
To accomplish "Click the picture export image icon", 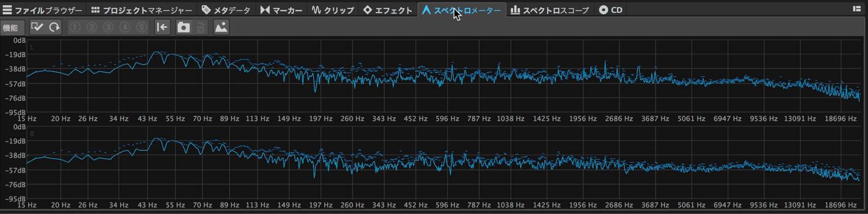I will tap(221, 28).
